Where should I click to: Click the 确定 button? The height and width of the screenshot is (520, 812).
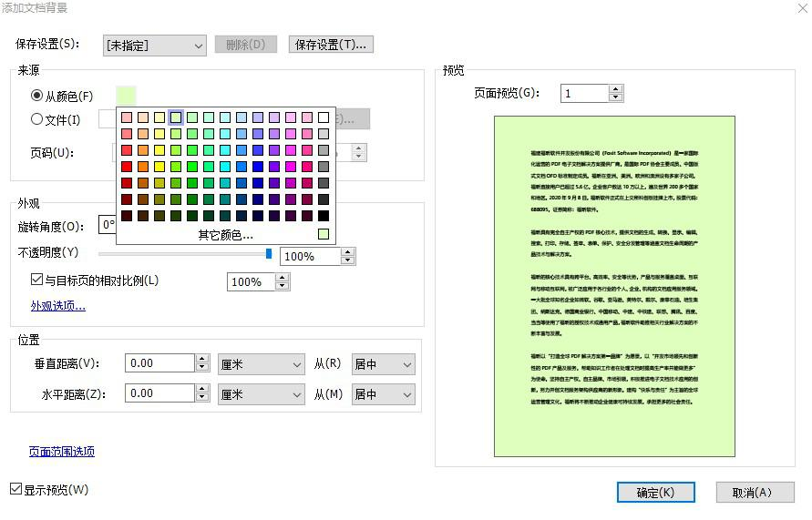tap(655, 493)
